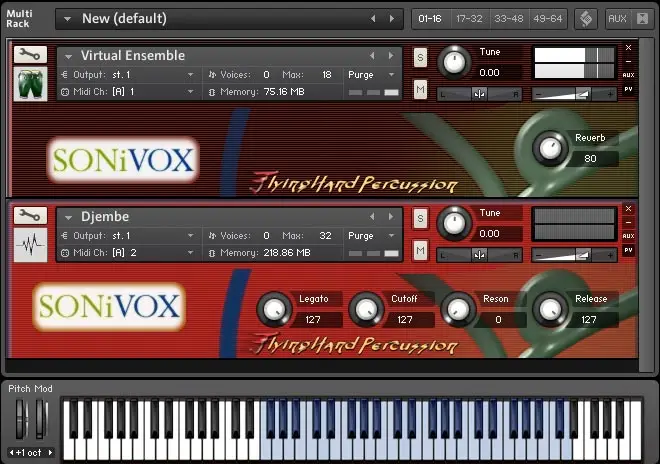Click the Djembe volume slider
Viewport: 660px width, 464px height.
tap(574, 255)
